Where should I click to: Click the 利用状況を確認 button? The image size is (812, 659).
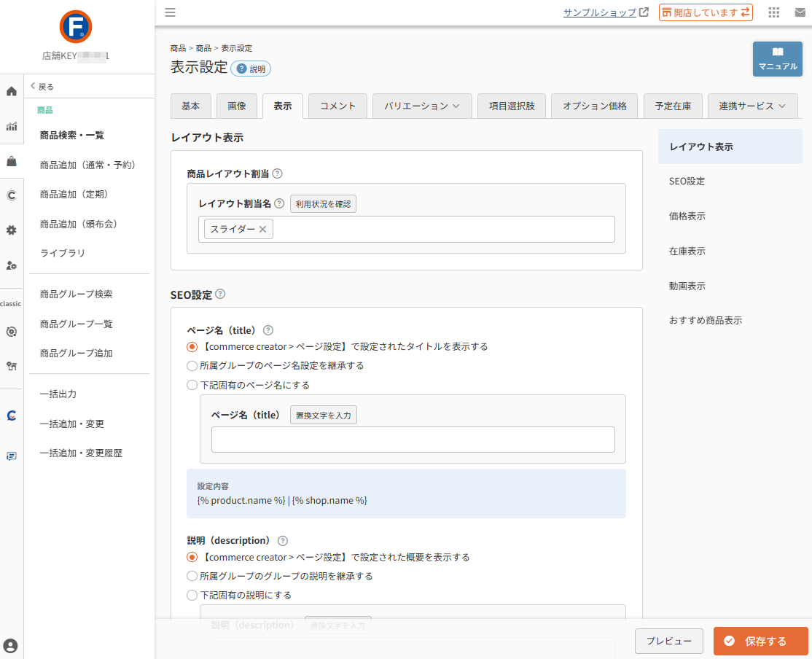[323, 204]
